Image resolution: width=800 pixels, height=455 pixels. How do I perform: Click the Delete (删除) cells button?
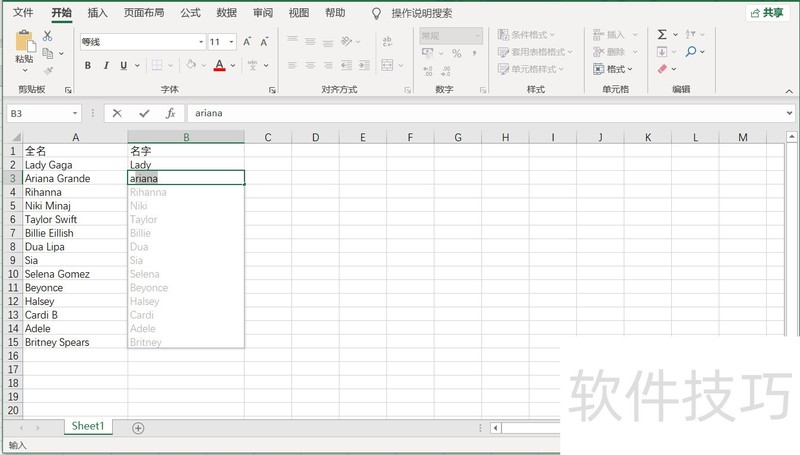click(609, 52)
